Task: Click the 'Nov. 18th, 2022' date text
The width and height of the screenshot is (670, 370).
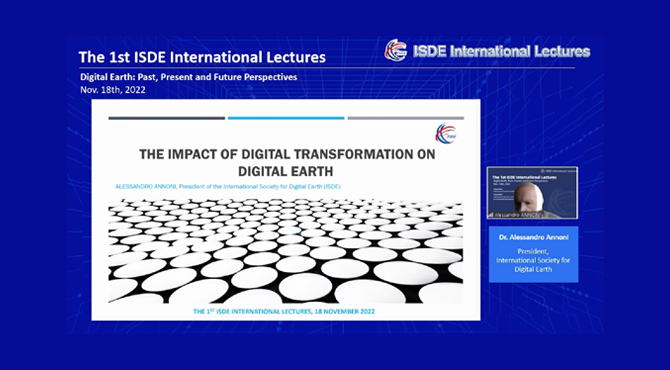Action: [x=113, y=90]
